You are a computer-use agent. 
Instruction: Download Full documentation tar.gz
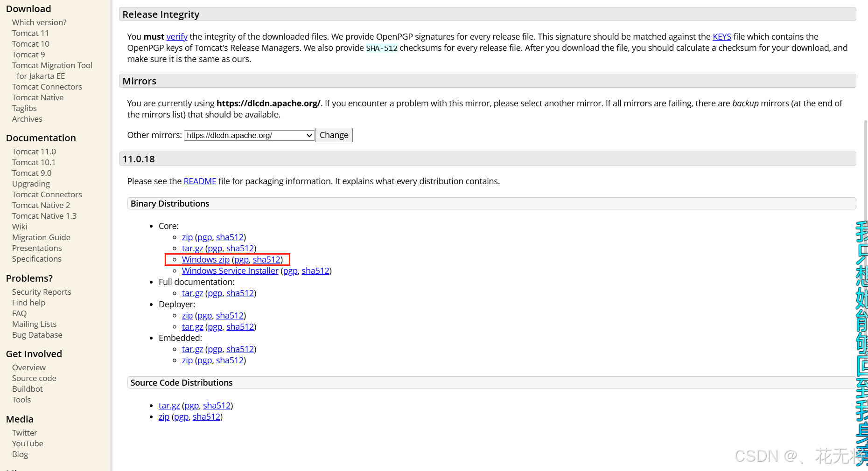(192, 293)
